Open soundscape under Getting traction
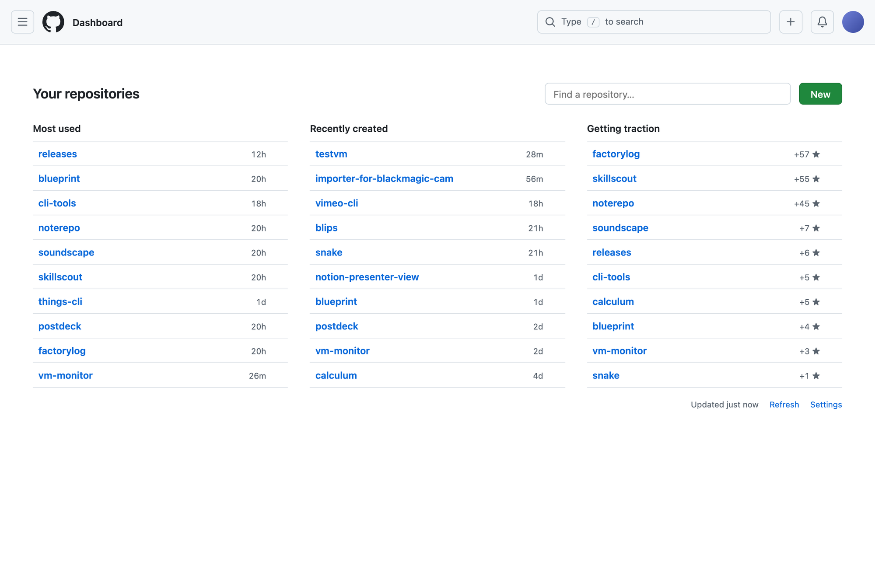The image size is (875, 588). click(620, 227)
